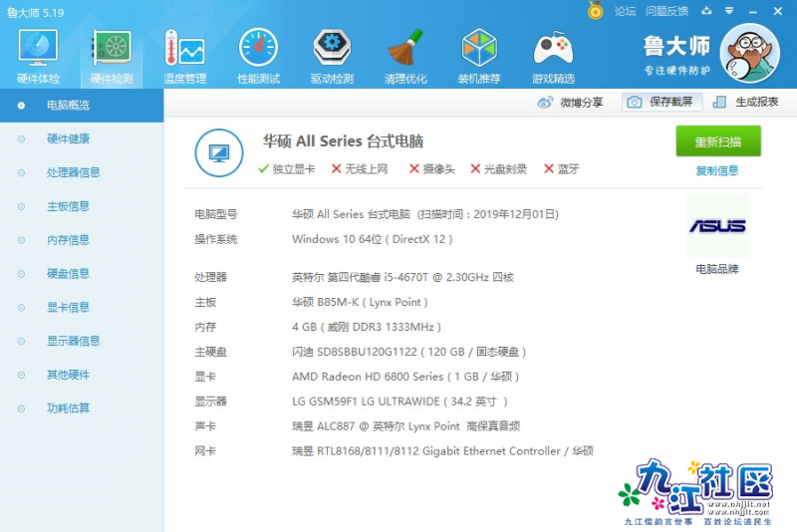
Task: Click the download tray icon in title bar
Action: [x=706, y=11]
